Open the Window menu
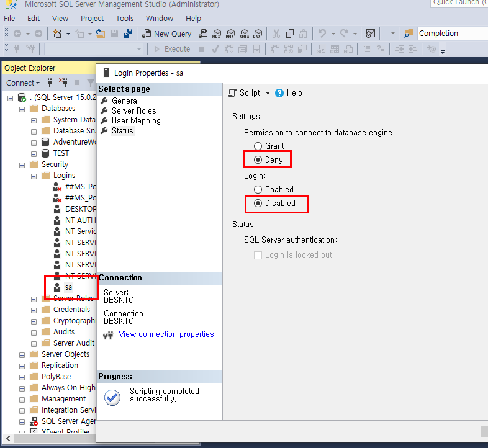The width and height of the screenshot is (488, 448). click(160, 19)
